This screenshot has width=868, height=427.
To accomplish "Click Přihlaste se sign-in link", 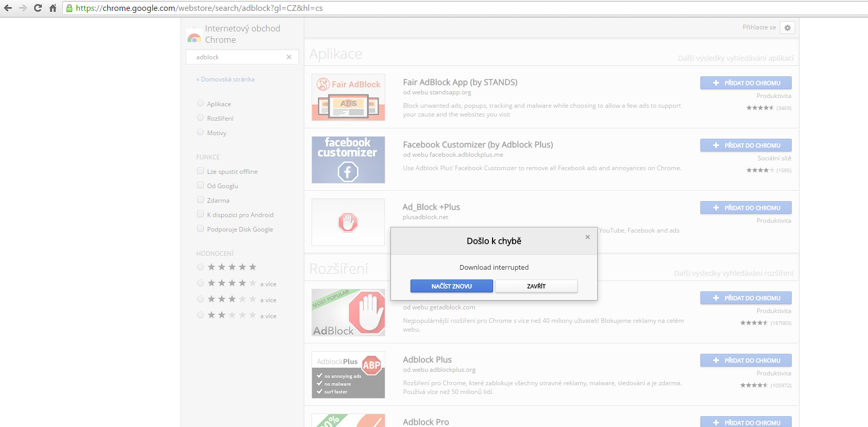I will 759,27.
